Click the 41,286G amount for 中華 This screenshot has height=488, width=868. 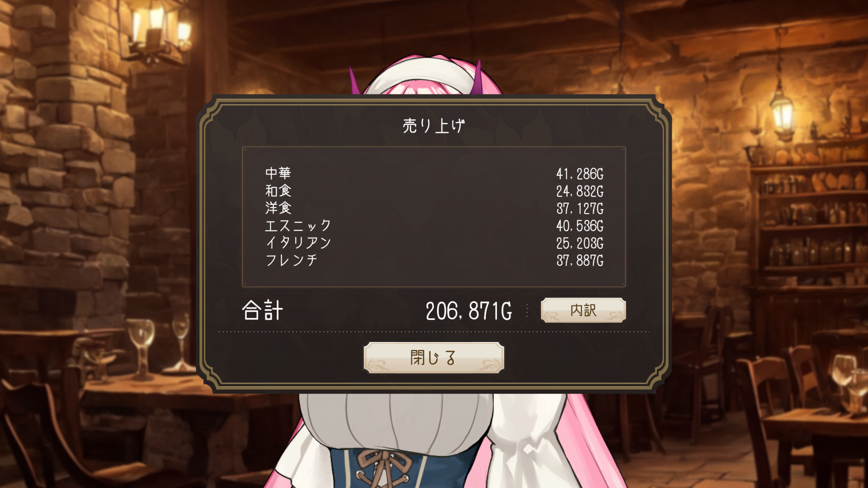[x=580, y=174]
